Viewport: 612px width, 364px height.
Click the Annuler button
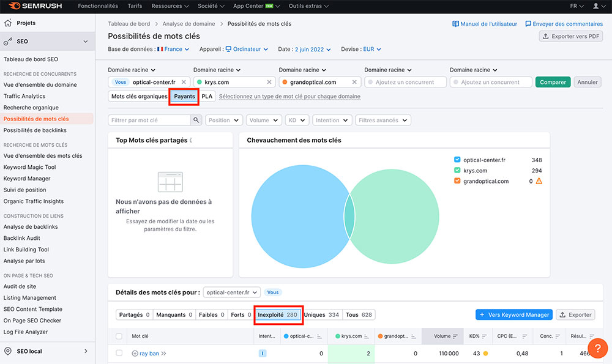click(588, 82)
